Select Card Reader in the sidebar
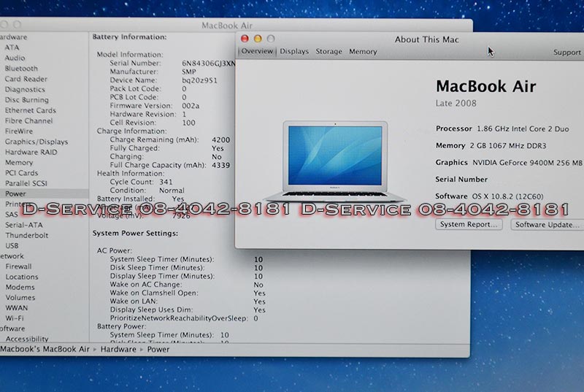 pos(26,79)
